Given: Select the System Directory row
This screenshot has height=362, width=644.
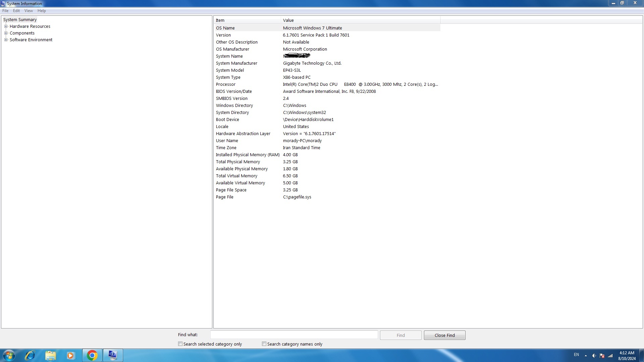Looking at the screenshot, I should (x=327, y=113).
